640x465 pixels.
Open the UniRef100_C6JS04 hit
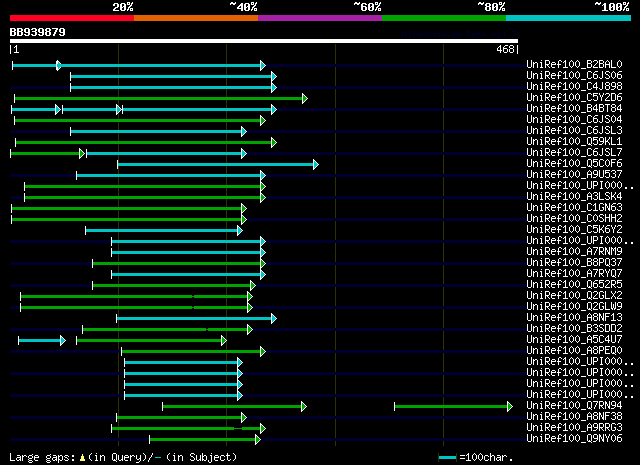tap(574, 120)
